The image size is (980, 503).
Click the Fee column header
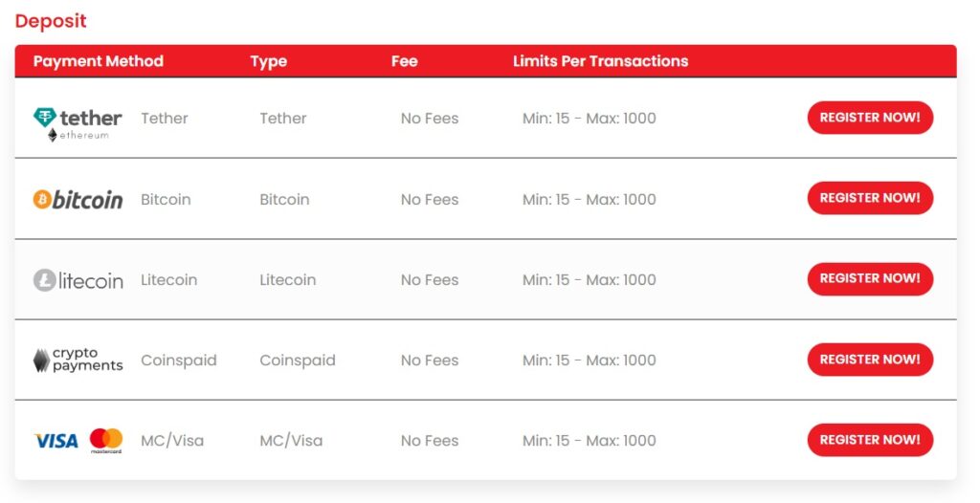coord(405,61)
